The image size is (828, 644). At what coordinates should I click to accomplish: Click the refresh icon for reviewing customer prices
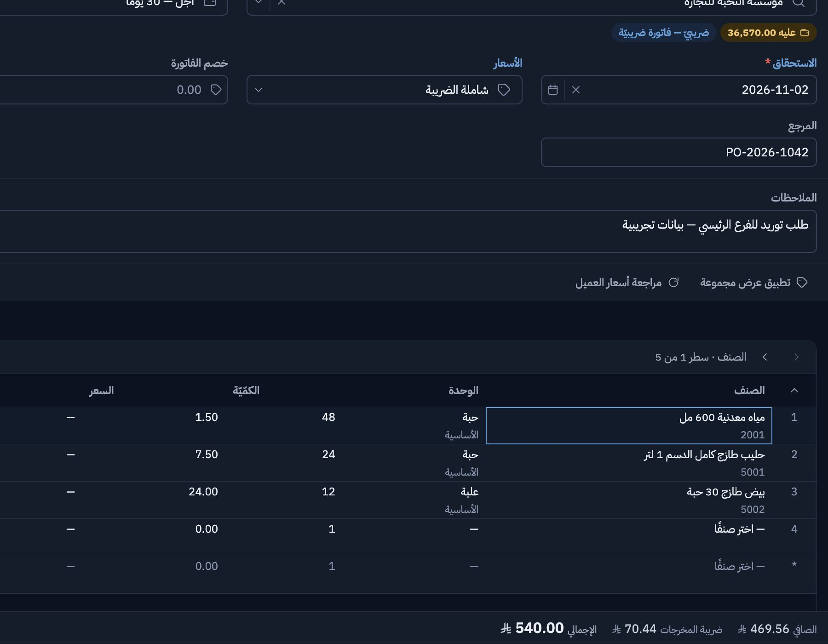[x=673, y=282]
